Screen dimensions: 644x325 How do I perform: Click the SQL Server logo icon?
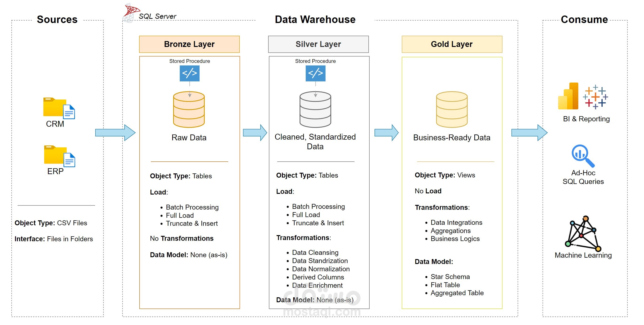pyautogui.click(x=131, y=13)
